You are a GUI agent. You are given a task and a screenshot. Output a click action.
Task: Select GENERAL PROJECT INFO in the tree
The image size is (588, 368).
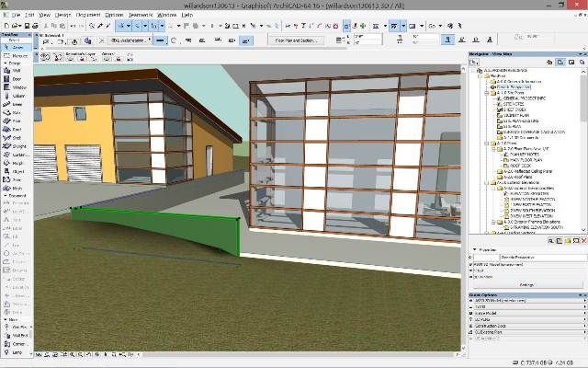[x=525, y=98]
